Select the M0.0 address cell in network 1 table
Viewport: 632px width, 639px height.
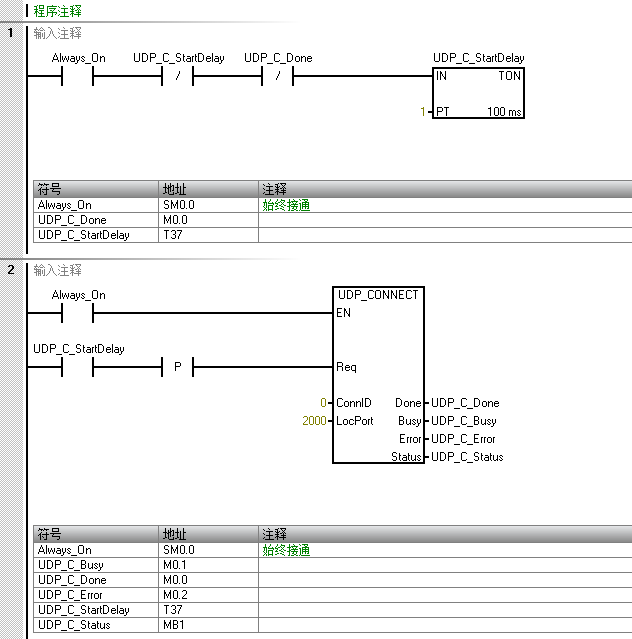(208, 220)
